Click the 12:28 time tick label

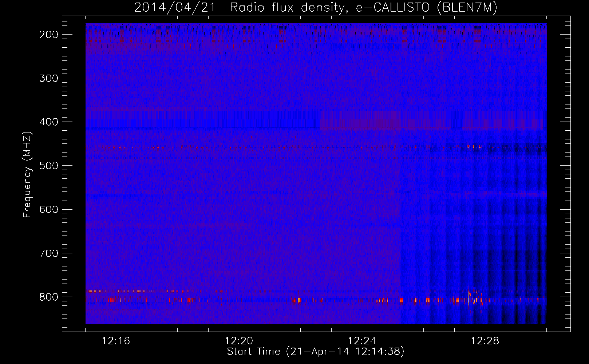[485, 341]
